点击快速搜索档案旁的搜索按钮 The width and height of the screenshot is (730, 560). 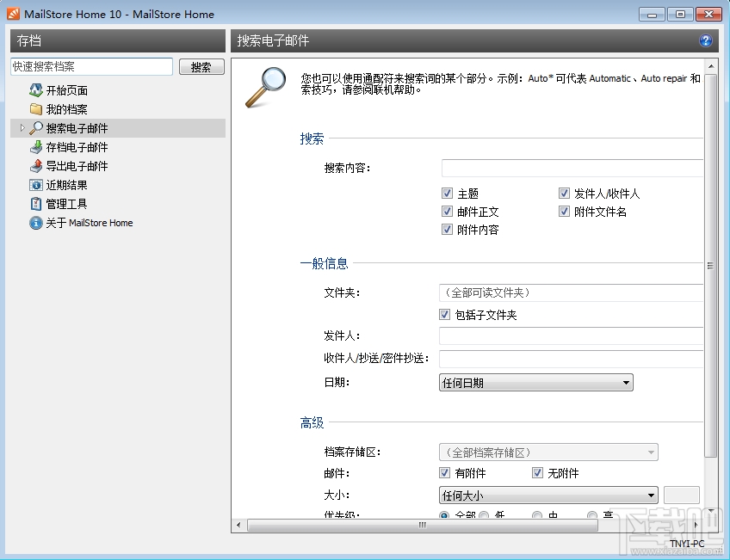(x=201, y=66)
